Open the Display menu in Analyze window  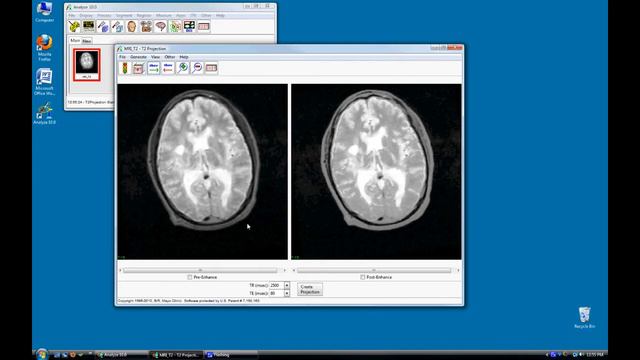[86, 16]
